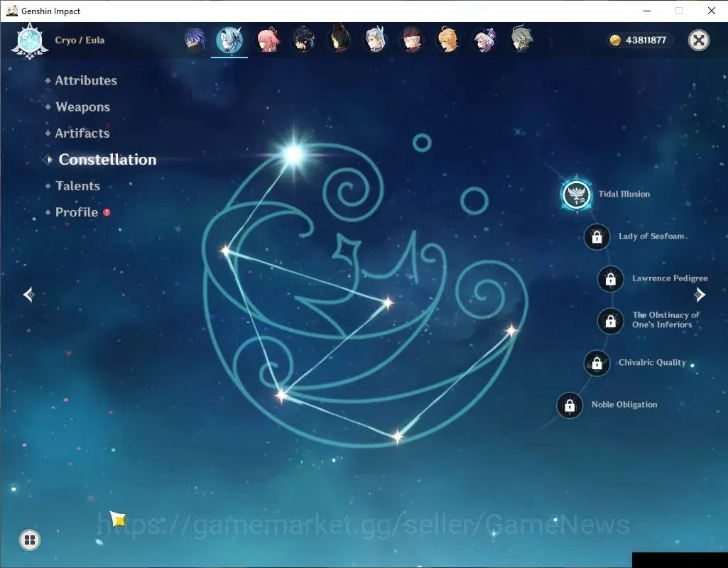Click The Obstinacy of One's Inferiors label
Viewport: 728px width, 568px height.
(x=665, y=319)
